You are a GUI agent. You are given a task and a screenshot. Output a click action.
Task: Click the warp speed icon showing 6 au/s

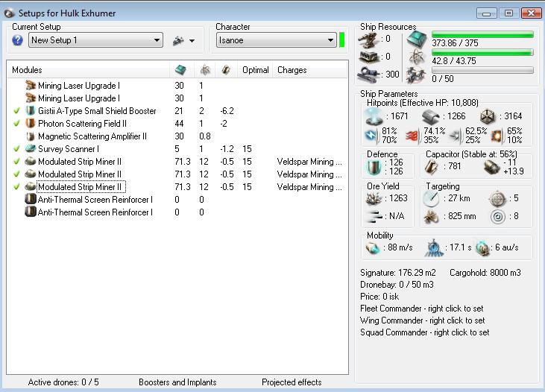pyautogui.click(x=482, y=248)
